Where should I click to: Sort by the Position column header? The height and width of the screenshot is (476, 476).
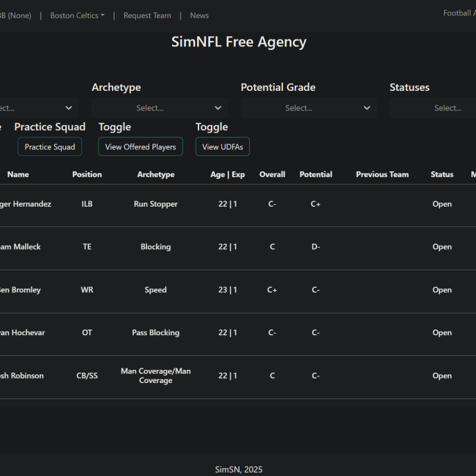click(x=87, y=174)
